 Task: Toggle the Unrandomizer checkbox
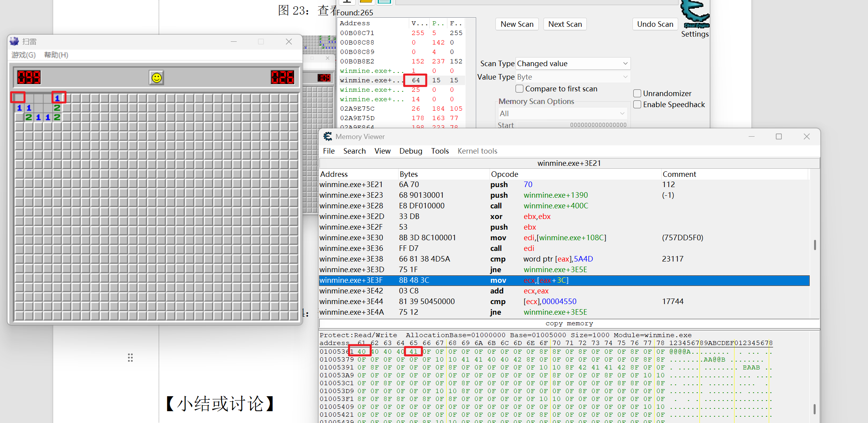pyautogui.click(x=637, y=93)
